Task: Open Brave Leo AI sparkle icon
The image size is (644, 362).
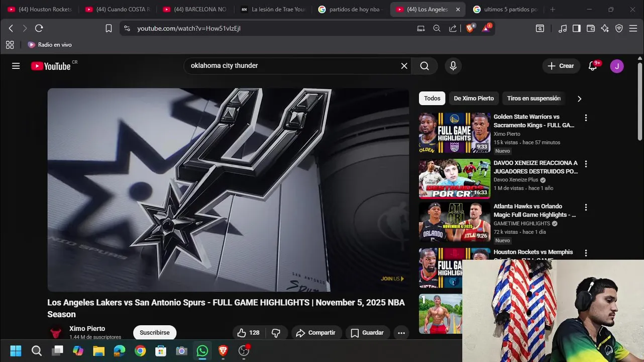Action: [x=605, y=29]
